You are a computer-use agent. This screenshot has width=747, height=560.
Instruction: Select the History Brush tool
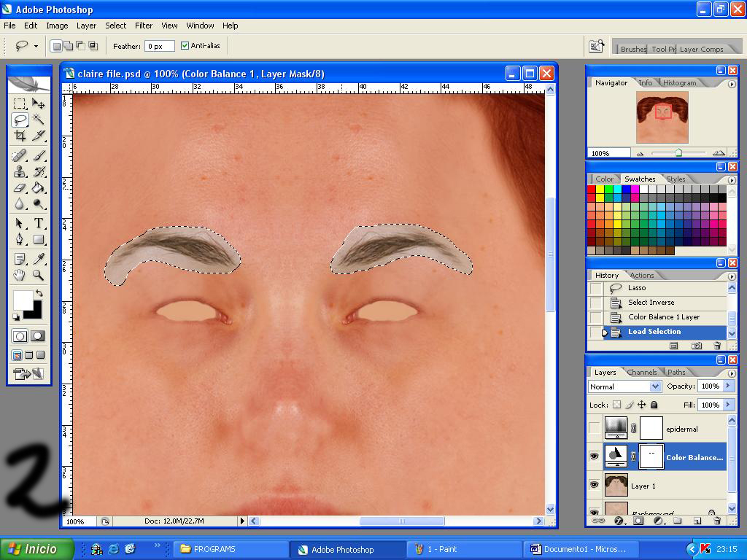[x=38, y=171]
